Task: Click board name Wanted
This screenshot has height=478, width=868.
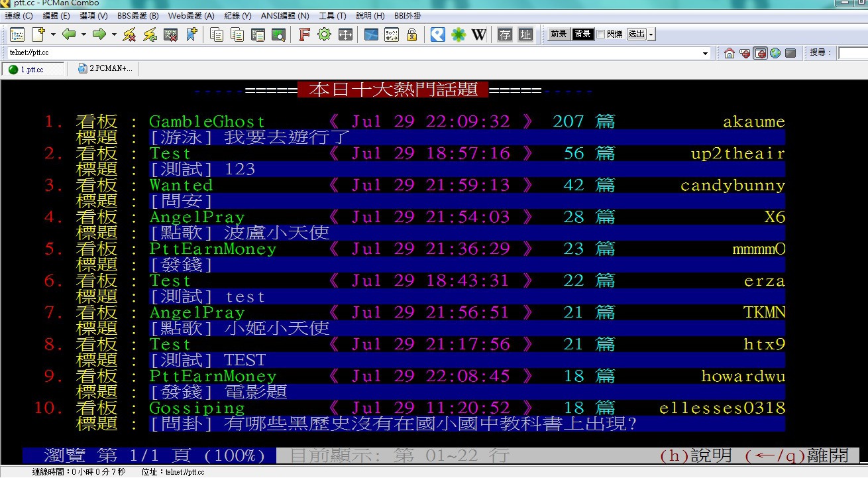Action: [x=181, y=185]
